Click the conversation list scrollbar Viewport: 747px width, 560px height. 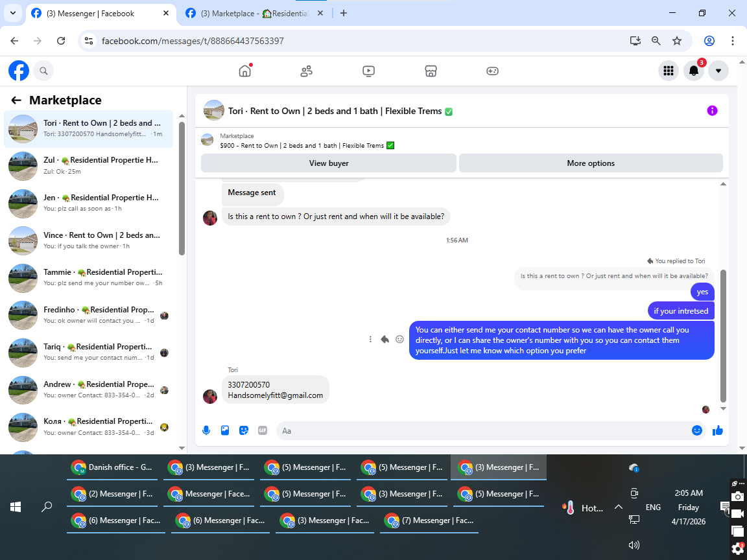pyautogui.click(x=182, y=189)
